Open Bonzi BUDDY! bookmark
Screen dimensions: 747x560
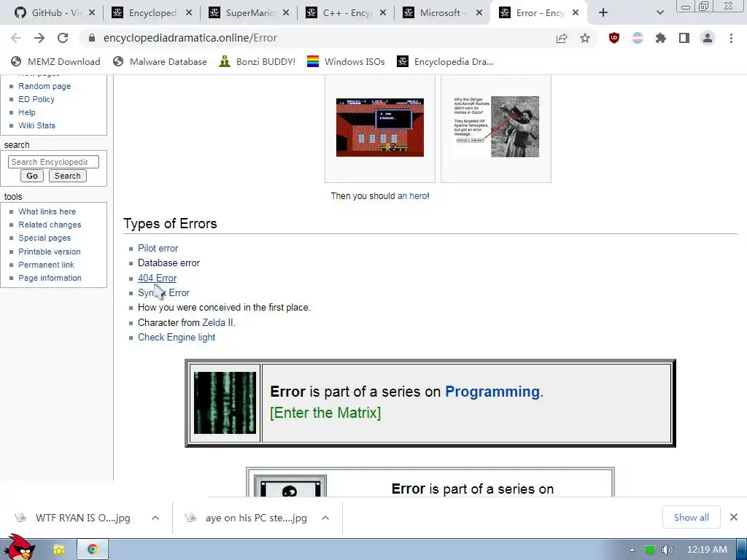tap(258, 61)
